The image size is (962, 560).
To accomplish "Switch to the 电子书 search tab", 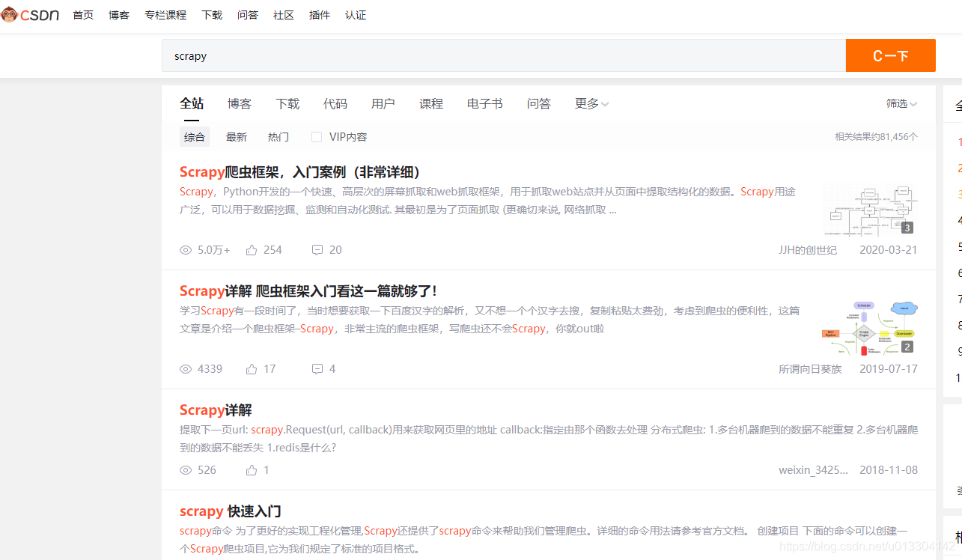I will pos(485,104).
